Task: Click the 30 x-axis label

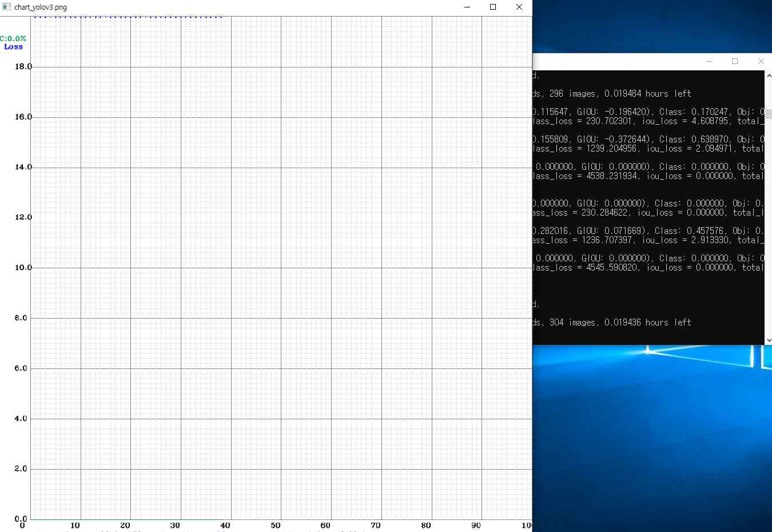Action: click(175, 525)
